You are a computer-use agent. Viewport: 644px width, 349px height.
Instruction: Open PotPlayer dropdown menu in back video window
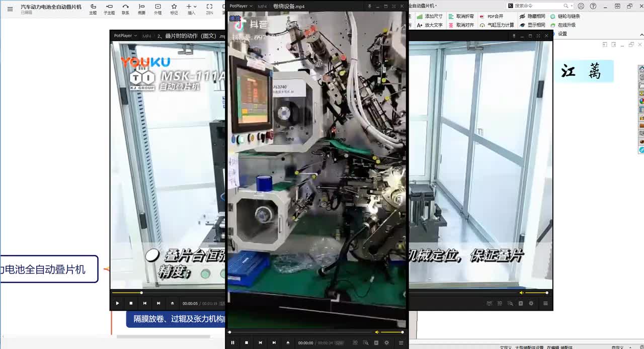click(125, 36)
